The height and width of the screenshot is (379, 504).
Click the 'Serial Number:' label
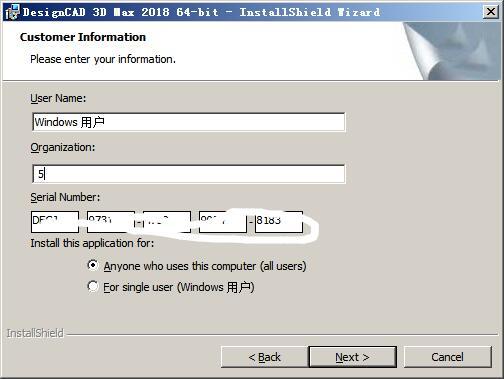pyautogui.click(x=65, y=197)
